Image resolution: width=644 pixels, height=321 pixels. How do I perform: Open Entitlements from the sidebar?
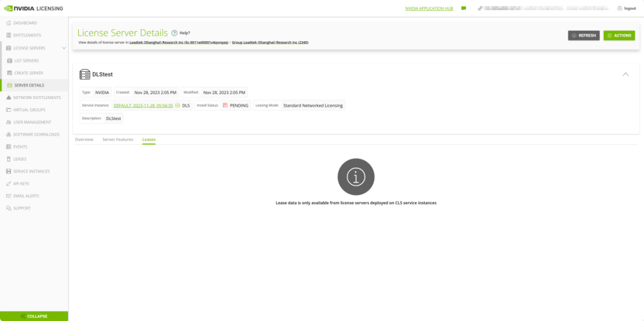point(27,35)
